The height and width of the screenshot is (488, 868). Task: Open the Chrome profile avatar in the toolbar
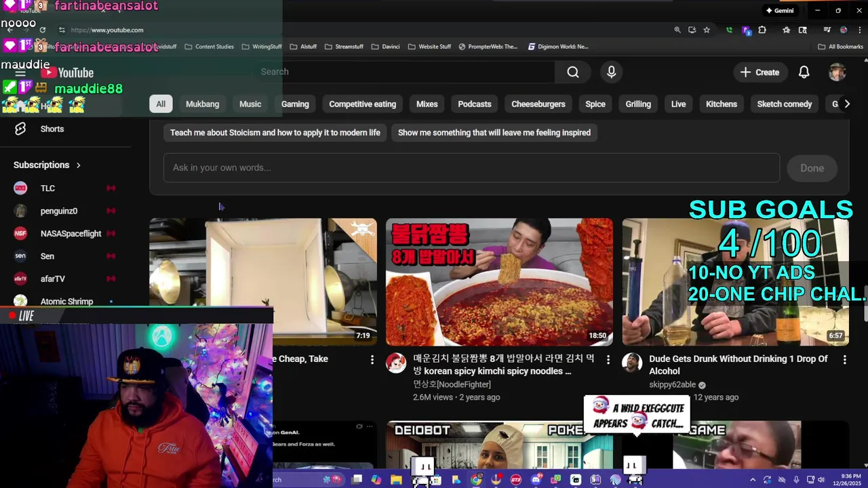click(x=844, y=30)
